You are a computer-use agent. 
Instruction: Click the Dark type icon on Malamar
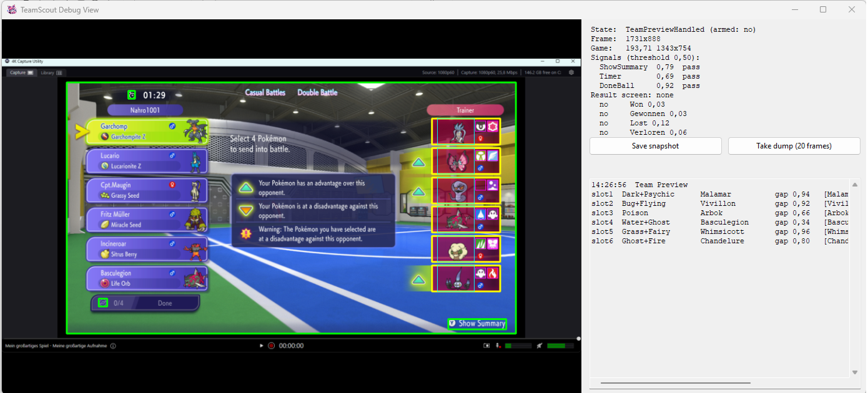[481, 127]
